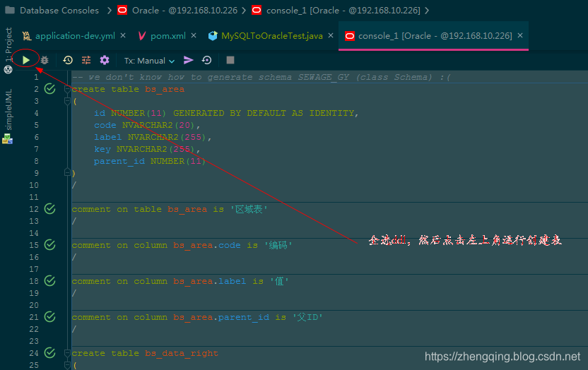Screen dimensions: 588x370
Task: Collapse fold marker at line 2 create table
Action: click(67, 89)
